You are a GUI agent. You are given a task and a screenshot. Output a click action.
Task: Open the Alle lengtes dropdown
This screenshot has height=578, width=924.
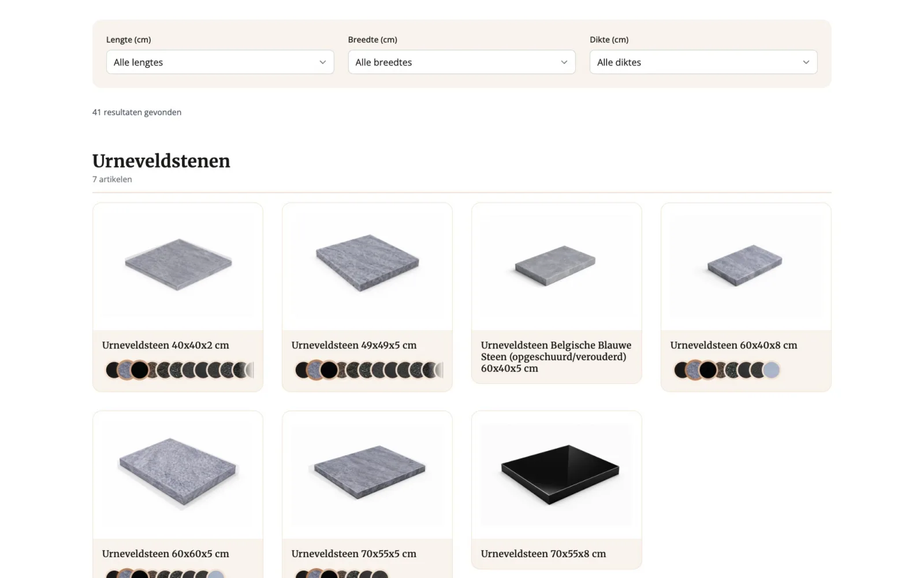220,62
